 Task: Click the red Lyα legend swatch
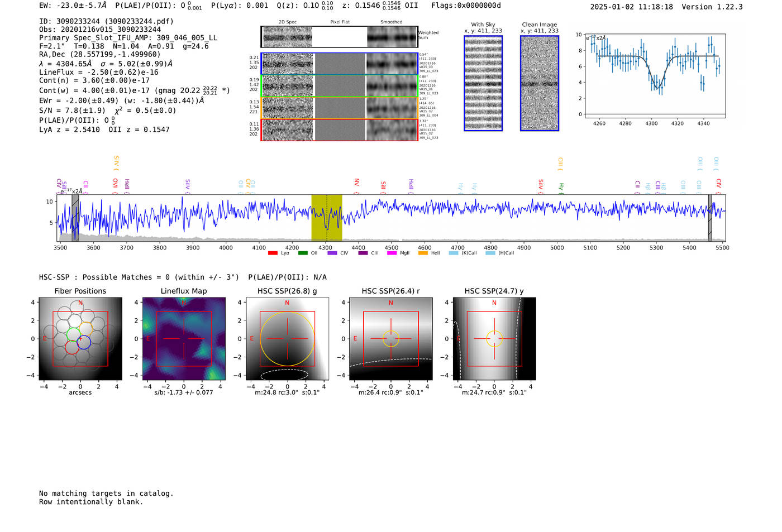point(273,253)
